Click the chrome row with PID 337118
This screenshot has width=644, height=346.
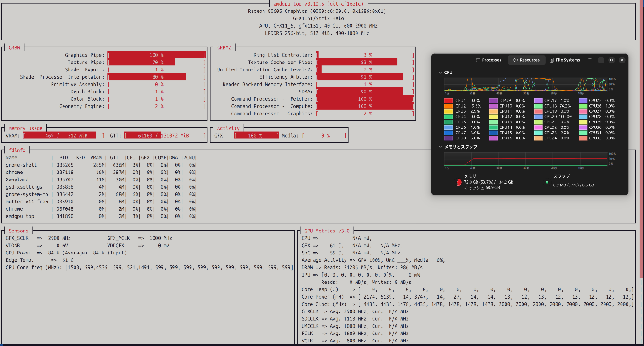pyautogui.click(x=101, y=172)
